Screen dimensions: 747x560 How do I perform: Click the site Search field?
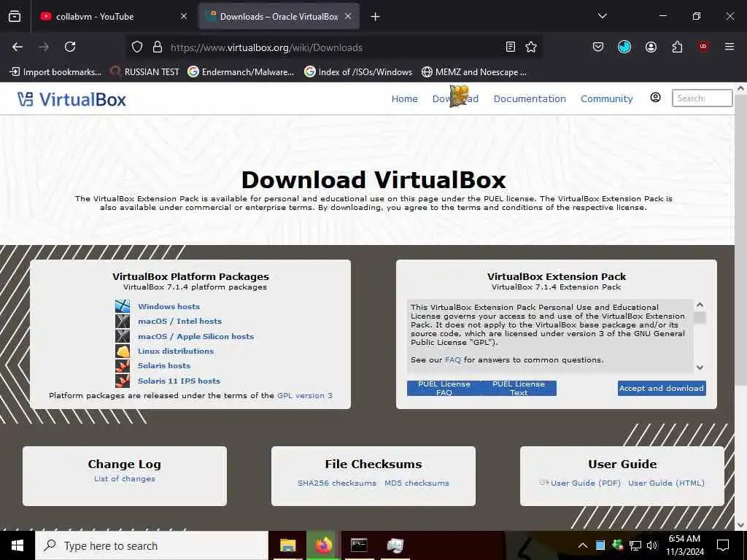point(702,98)
